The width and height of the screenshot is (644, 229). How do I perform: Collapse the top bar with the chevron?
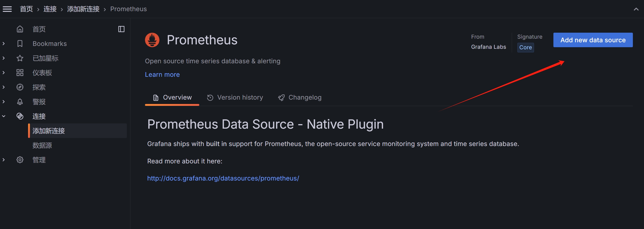pyautogui.click(x=636, y=9)
